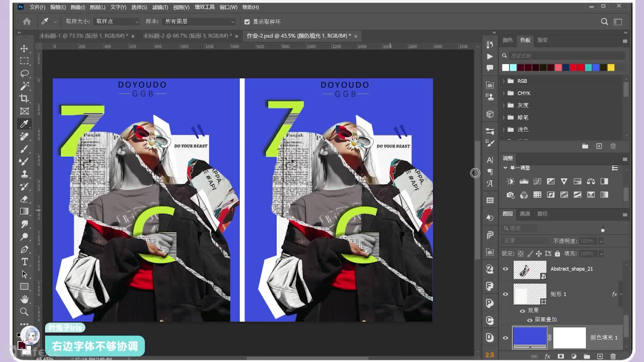Select the Rectangular Marquee tool
Screen dimensions: 644x362
click(24, 61)
